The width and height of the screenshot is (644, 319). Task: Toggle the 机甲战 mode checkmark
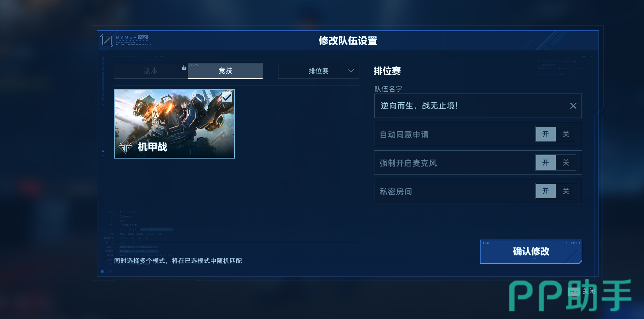[227, 97]
